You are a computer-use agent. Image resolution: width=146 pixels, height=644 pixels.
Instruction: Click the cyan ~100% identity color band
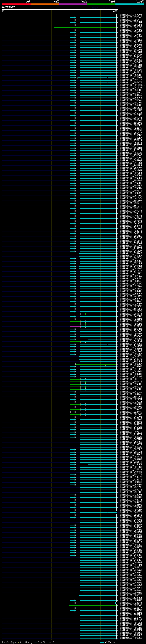[130, 4]
